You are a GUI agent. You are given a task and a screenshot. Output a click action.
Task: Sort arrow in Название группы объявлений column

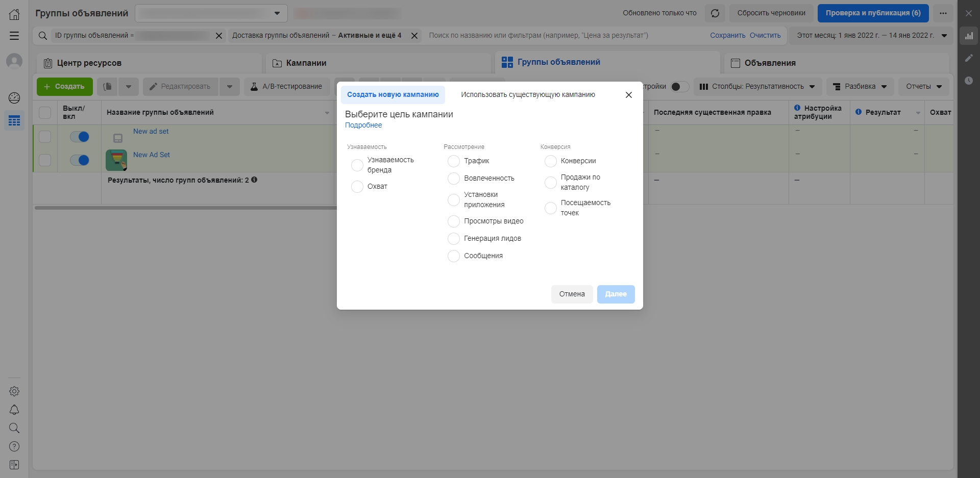click(x=327, y=113)
